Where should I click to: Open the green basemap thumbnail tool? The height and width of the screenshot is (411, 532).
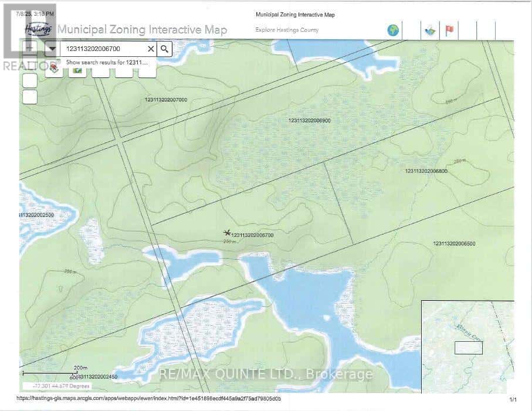[76, 70]
